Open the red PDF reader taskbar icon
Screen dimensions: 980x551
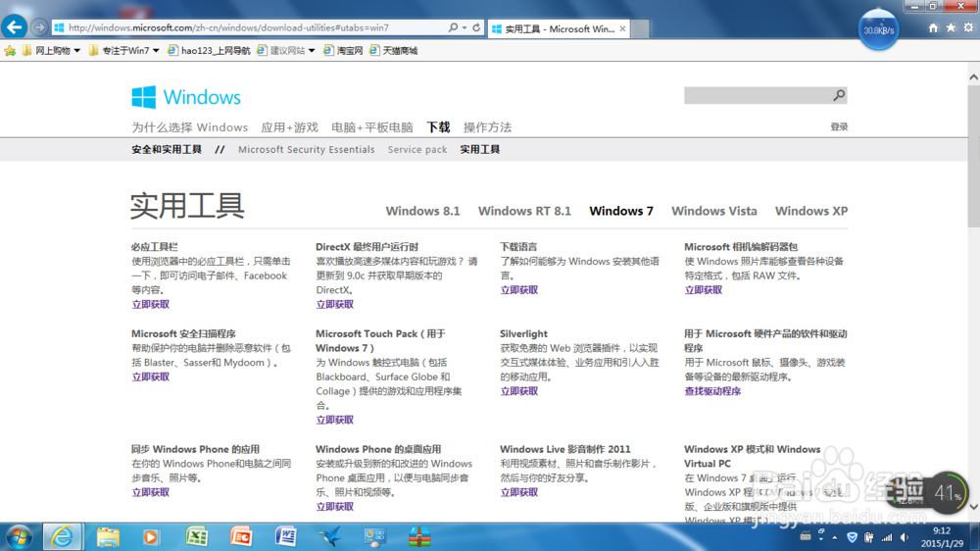click(241, 536)
